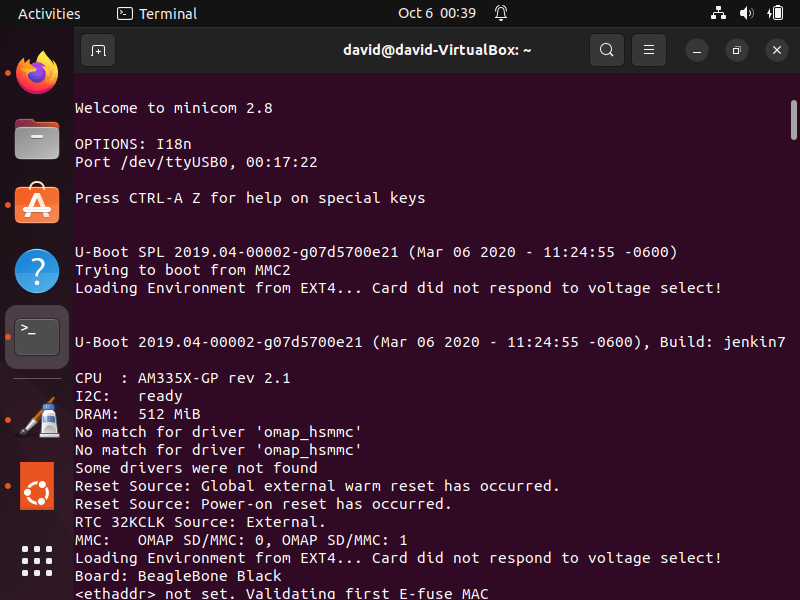The image size is (800, 600).
Task: Open the hamburger menu in the Terminal window
Action: click(x=648, y=49)
